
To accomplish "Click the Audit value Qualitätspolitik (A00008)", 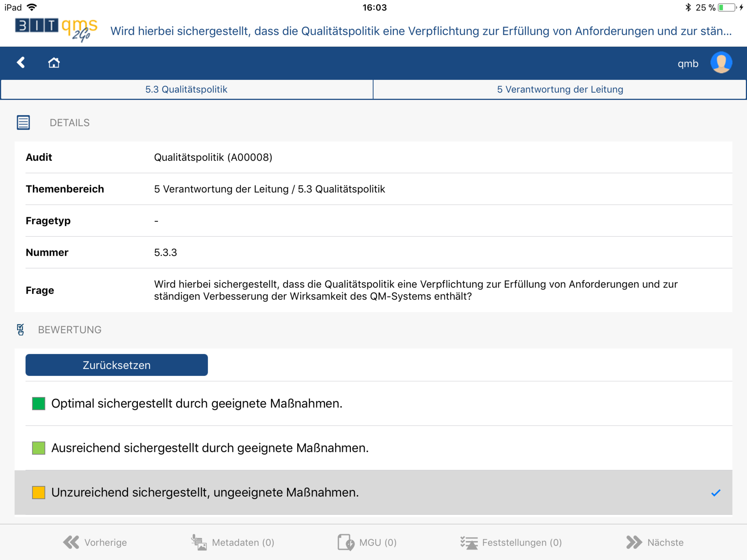I will 213,157.
